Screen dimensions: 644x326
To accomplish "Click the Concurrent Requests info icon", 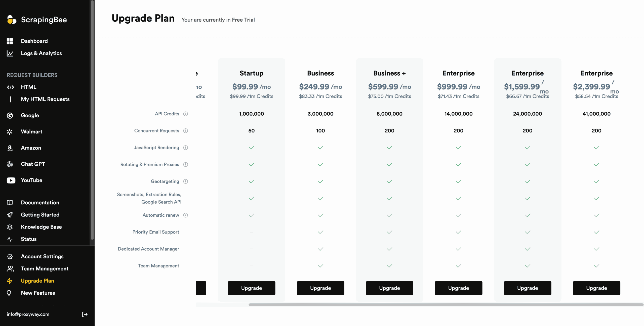I will tap(186, 131).
